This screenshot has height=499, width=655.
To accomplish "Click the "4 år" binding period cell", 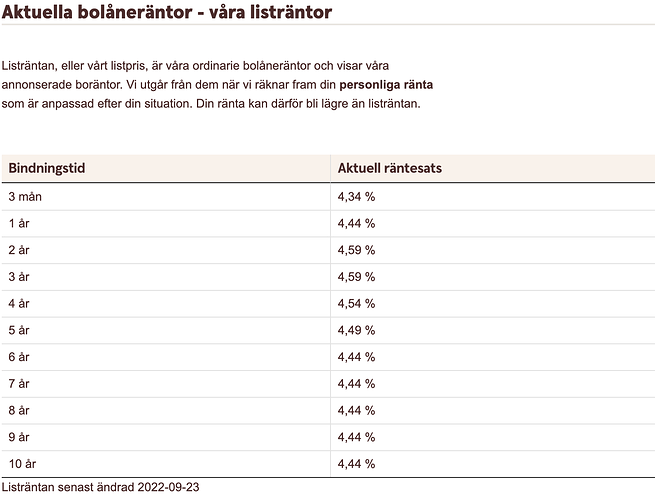I will (x=19, y=304).
